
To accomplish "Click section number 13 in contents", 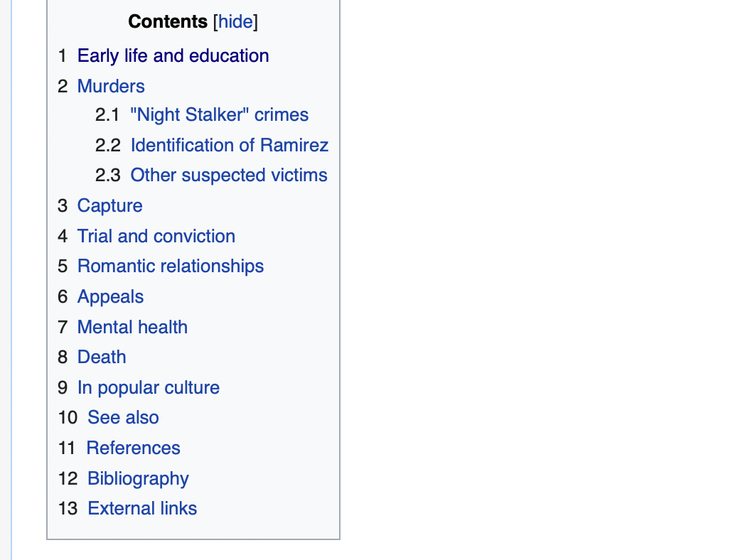I will (68, 509).
